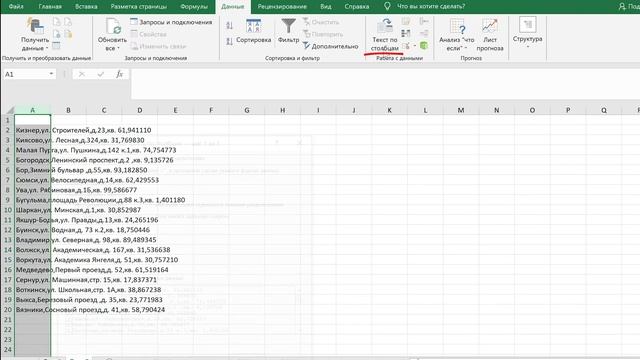This screenshot has height=360, width=640.
Task: Select cell starting with 'Владимир,ул. Северная'
Action: (x=33, y=240)
